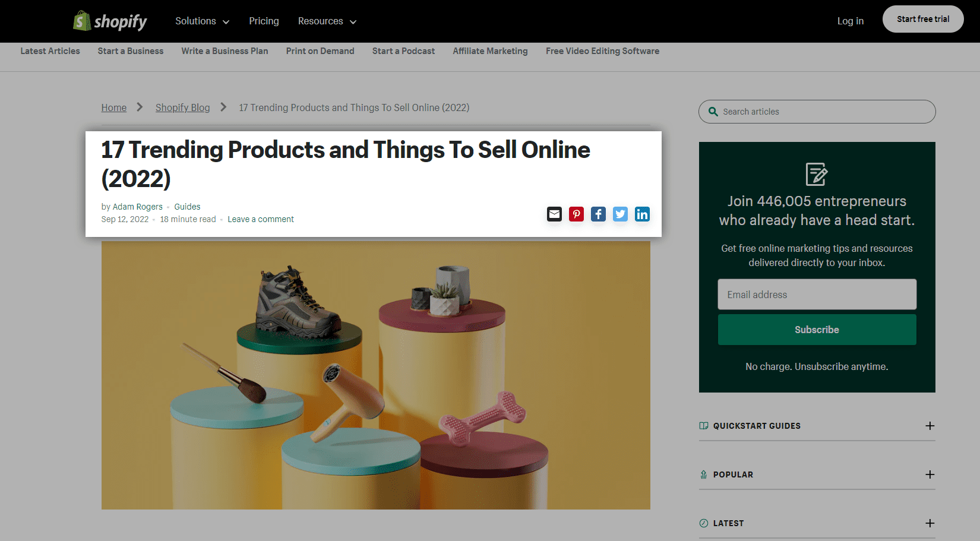The width and height of the screenshot is (980, 541).
Task: Click the Subscribe button
Action: [x=817, y=330]
